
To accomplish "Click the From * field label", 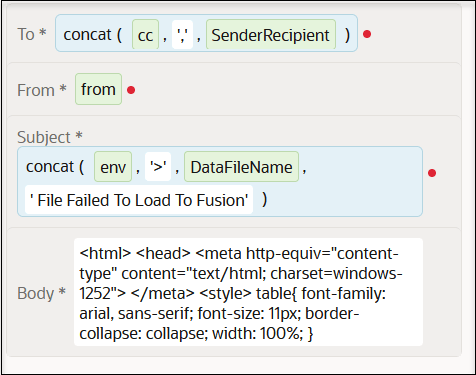I will tap(42, 90).
